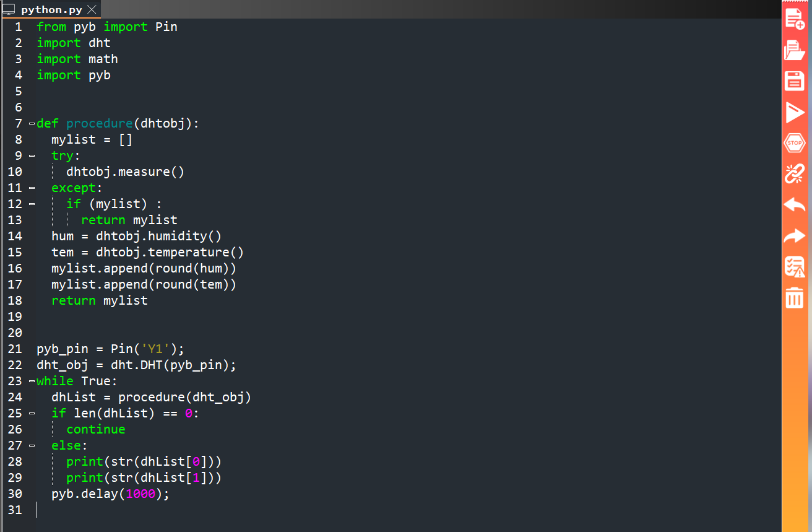Image resolution: width=812 pixels, height=532 pixels.
Task: Collapse the else fold on line 27
Action: pos(32,446)
